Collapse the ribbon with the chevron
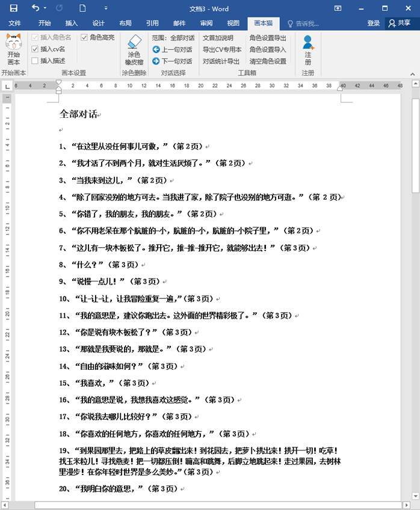Viewport: 420px width, 510px height. [x=413, y=74]
